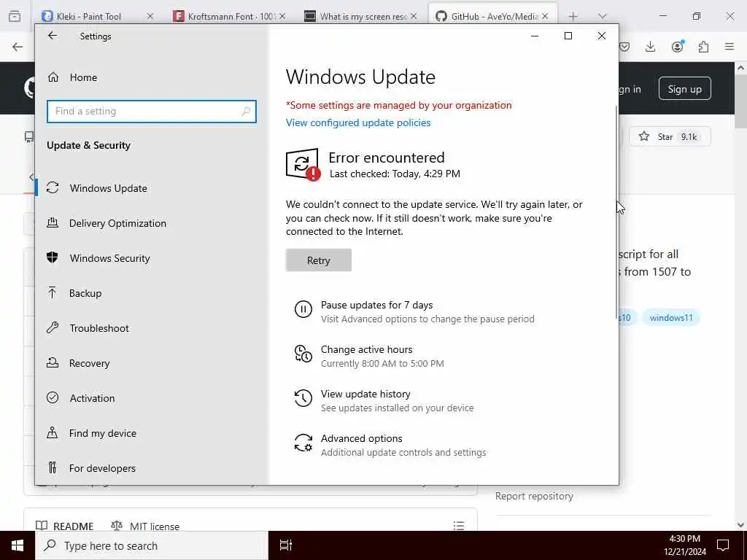Click the Pocket save icon in Firefox
This screenshot has width=747, height=560.
click(x=624, y=47)
